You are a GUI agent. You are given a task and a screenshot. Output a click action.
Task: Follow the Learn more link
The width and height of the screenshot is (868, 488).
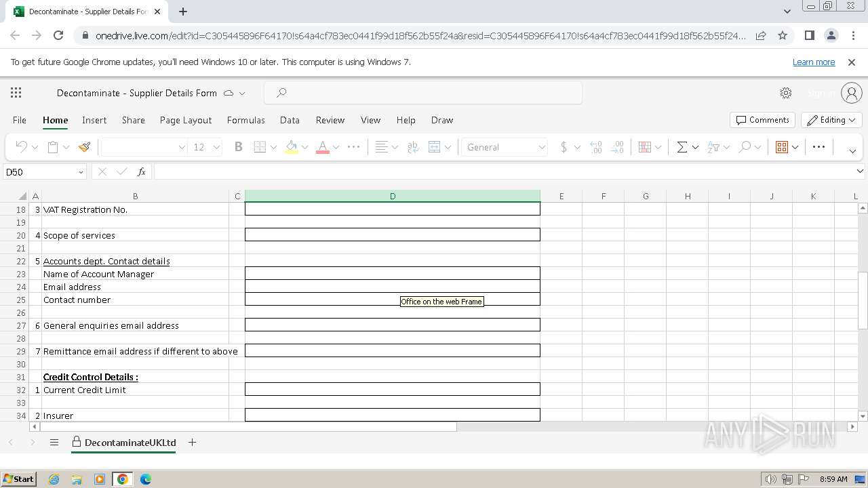coord(814,62)
